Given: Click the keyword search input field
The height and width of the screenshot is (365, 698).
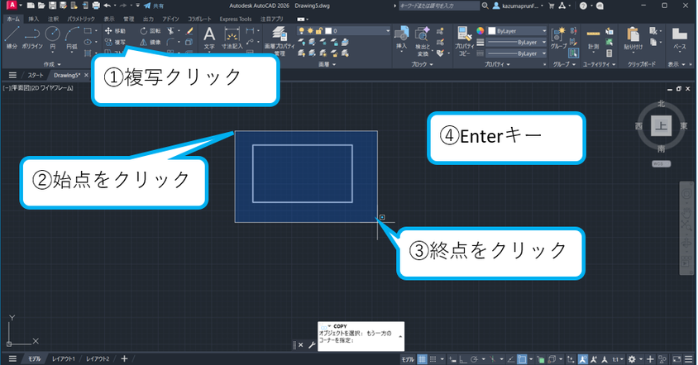Looking at the screenshot, I should (x=439, y=6).
